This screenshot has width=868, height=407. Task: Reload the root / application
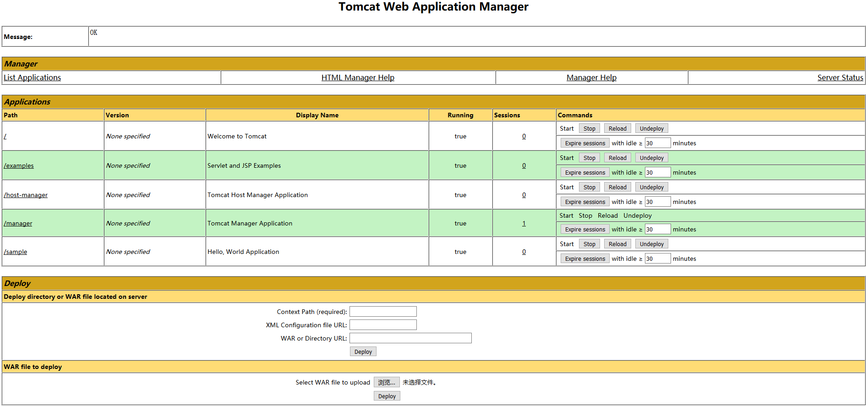pyautogui.click(x=617, y=128)
